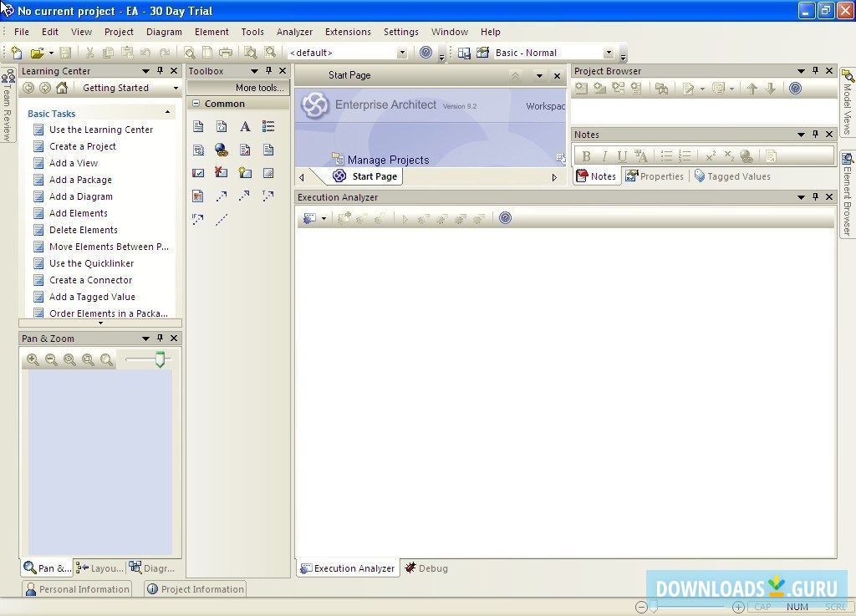Select the Hyperlink globe tool in Toolbox
This screenshot has width=856, height=616.
click(x=221, y=150)
